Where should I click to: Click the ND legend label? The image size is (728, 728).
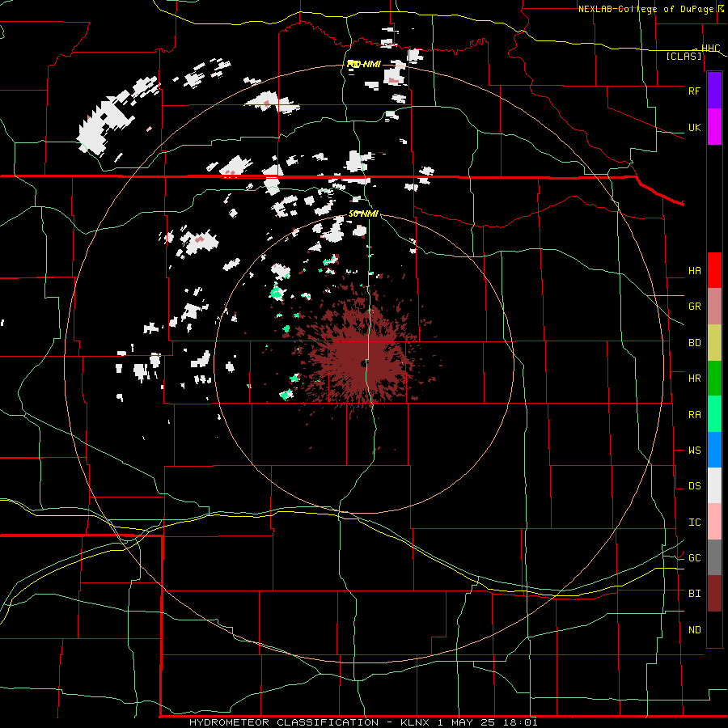[x=694, y=629]
